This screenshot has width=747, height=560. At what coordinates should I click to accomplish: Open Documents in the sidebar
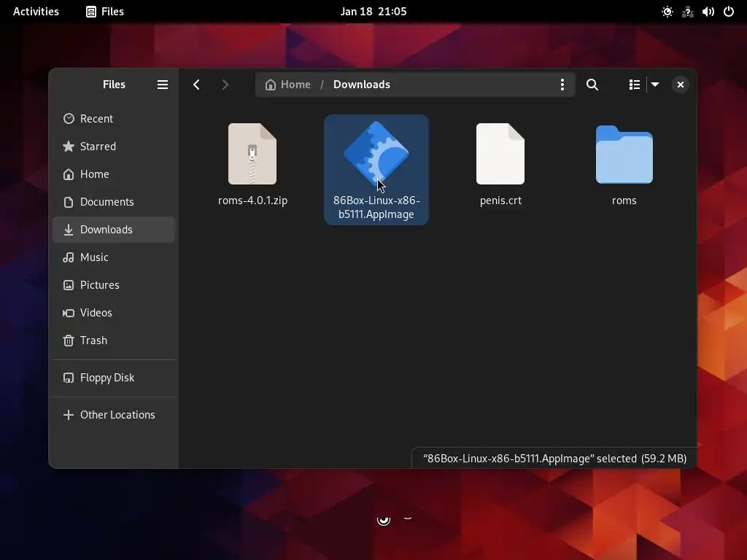(x=114, y=201)
